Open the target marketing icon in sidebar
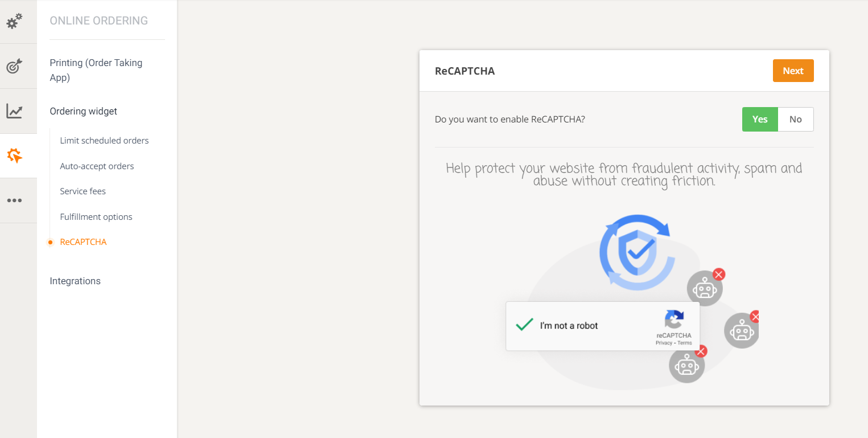868x438 pixels. [x=14, y=66]
